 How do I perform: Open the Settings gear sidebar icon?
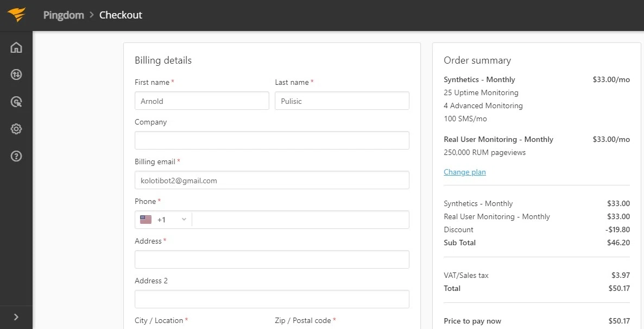click(16, 129)
